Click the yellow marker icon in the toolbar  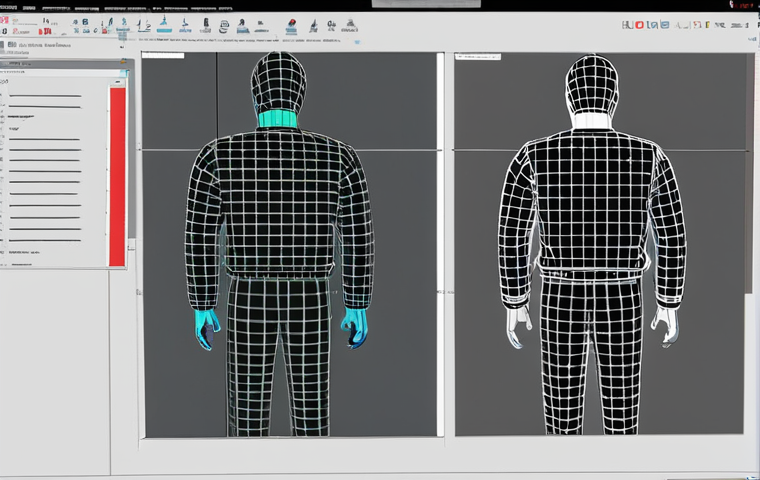(x=707, y=24)
